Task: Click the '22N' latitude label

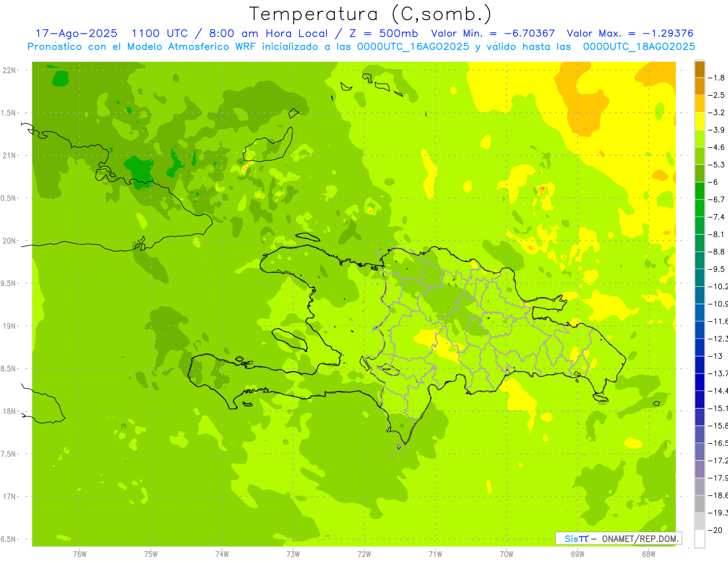Action: click(9, 70)
